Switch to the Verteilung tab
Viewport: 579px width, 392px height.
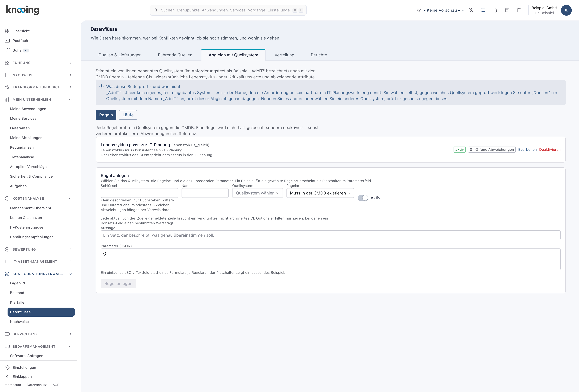pyautogui.click(x=284, y=55)
